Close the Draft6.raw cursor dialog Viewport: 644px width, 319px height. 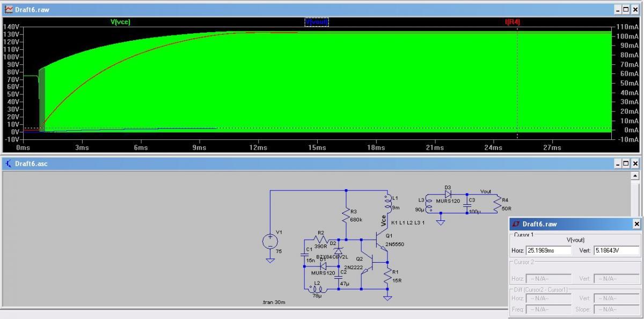click(x=636, y=224)
